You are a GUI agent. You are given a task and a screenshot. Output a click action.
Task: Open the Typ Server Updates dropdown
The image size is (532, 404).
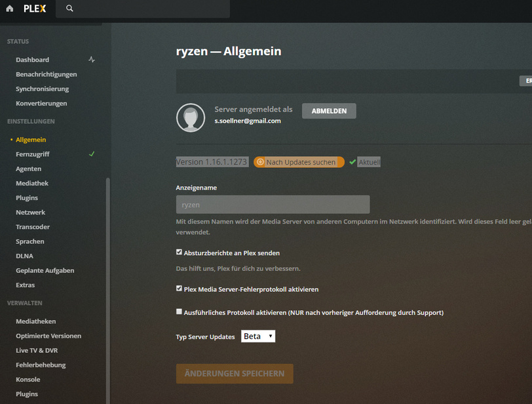(x=258, y=336)
